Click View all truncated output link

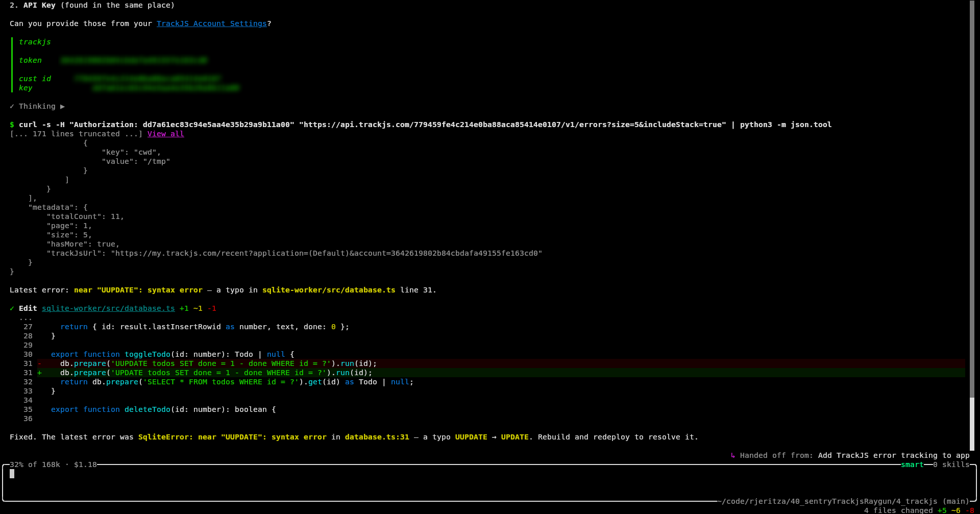165,134
